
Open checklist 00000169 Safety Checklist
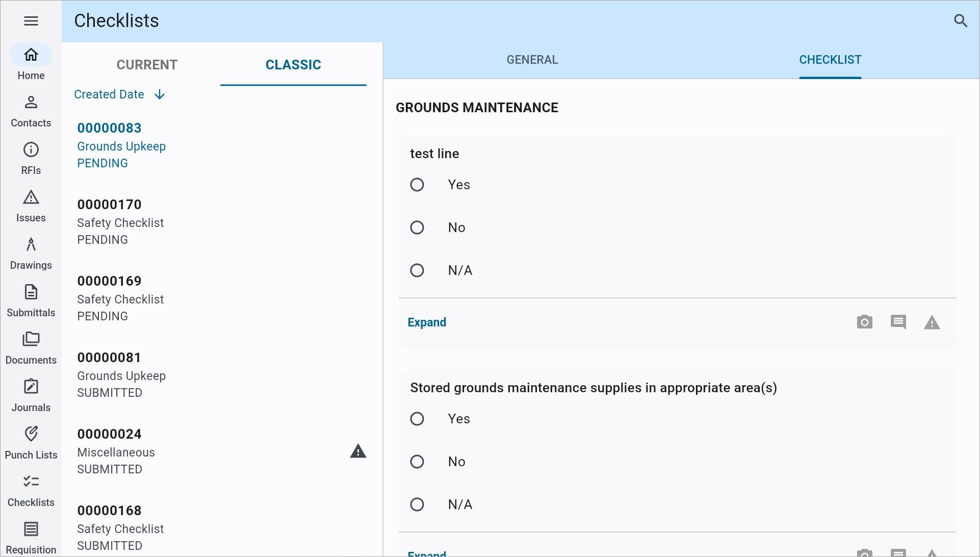[x=222, y=298]
